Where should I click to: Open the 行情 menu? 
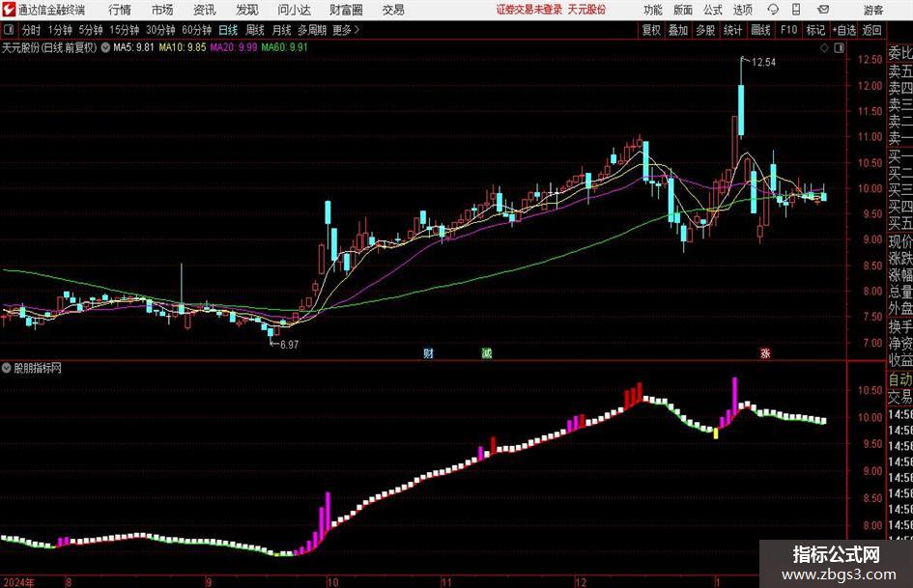120,10
